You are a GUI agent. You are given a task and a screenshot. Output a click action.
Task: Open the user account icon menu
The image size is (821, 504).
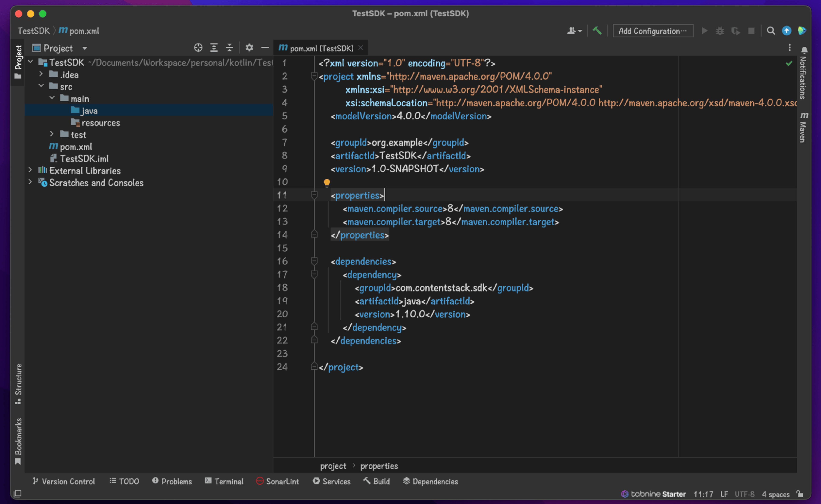574,31
